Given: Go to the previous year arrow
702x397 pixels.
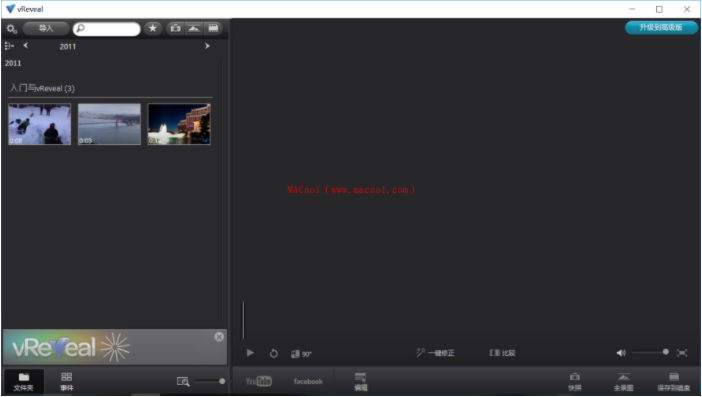Looking at the screenshot, I should click(x=26, y=46).
